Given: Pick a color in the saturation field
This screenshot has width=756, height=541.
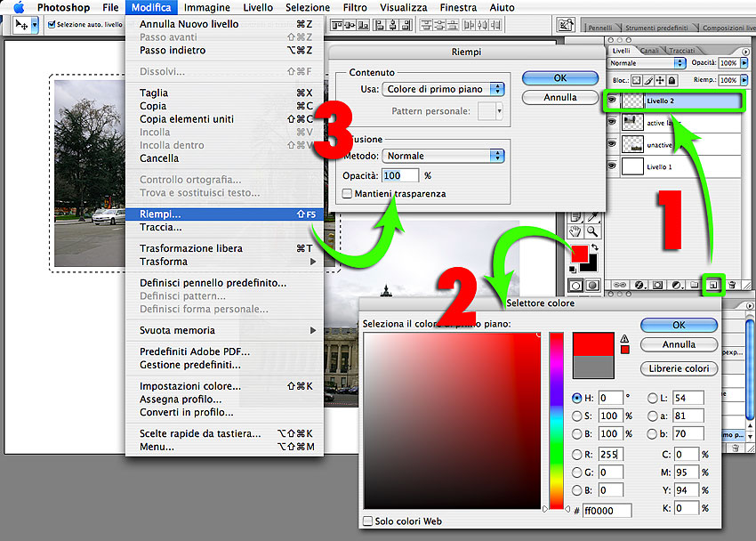Looking at the screenshot, I should pos(452,421).
